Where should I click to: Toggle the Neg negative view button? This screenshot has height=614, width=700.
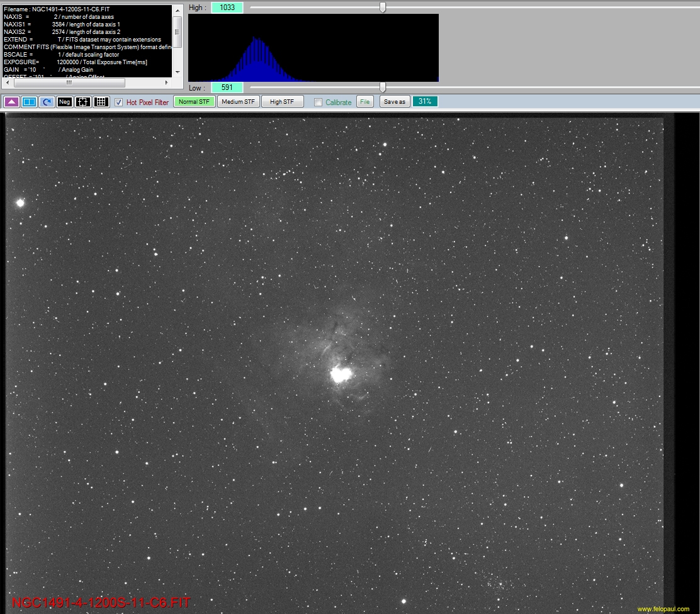pos(64,102)
